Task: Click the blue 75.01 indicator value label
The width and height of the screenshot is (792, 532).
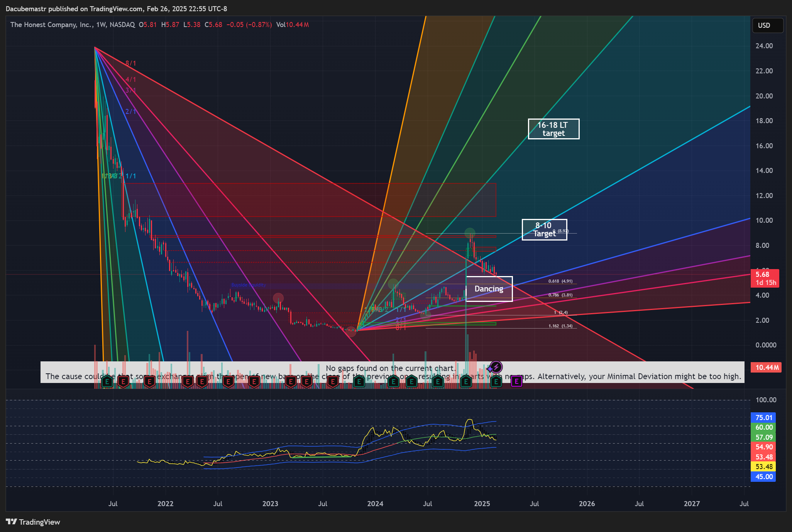Action: [x=764, y=417]
